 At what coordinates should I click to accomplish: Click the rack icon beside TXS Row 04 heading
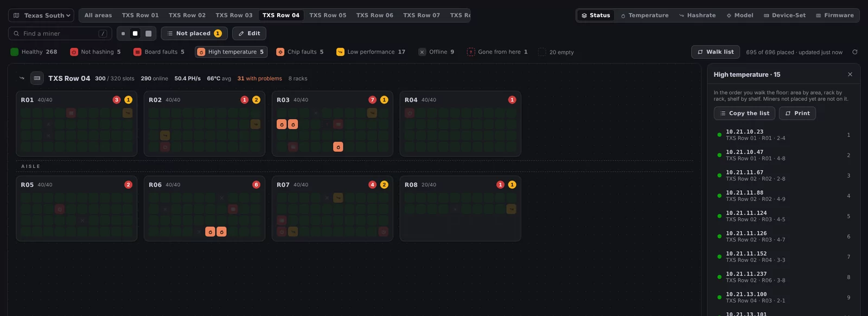point(37,78)
